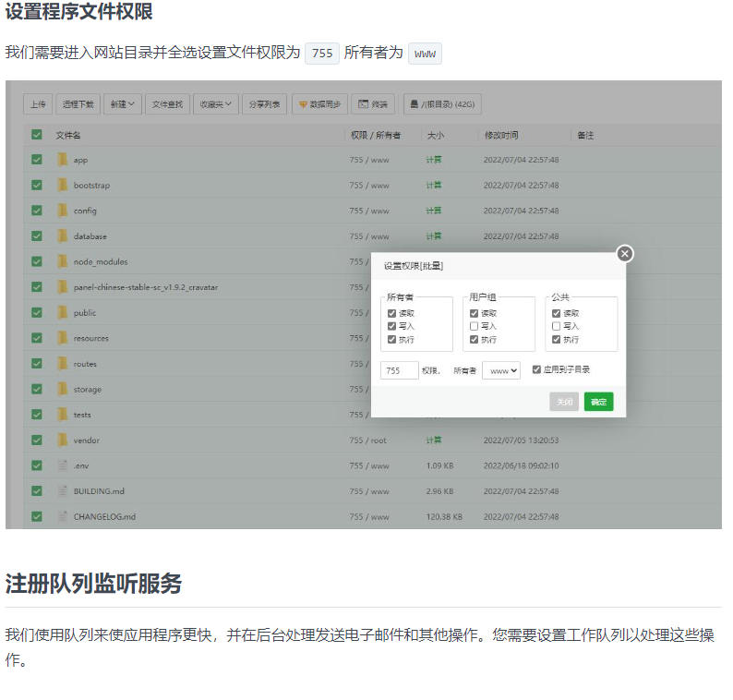Click the database folder icon
Image resolution: width=733 pixels, height=700 pixels.
point(62,236)
